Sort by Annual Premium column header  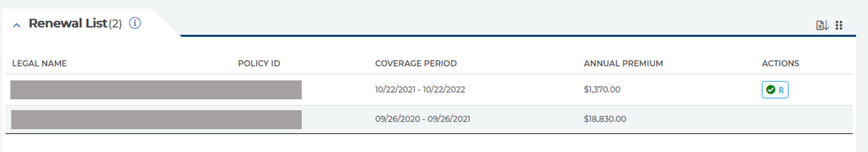tap(623, 63)
